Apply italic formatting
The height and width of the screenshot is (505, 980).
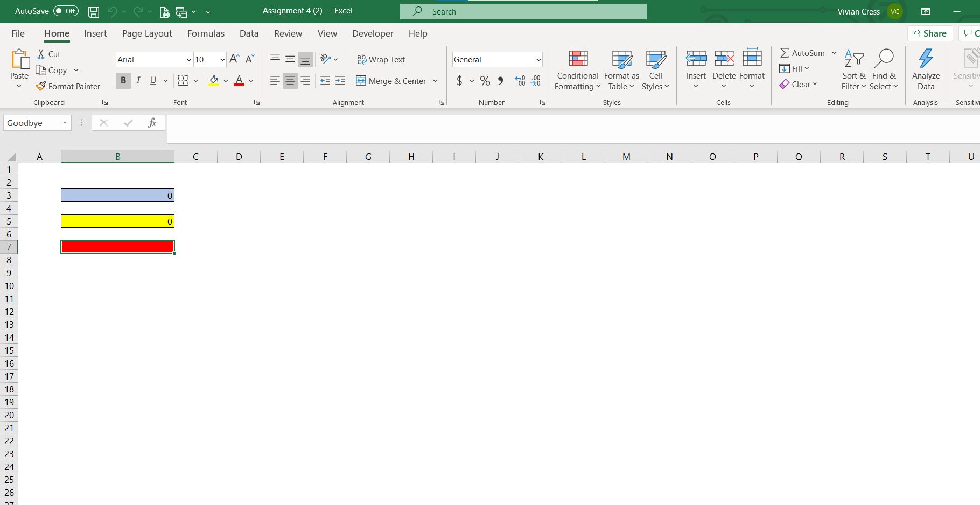click(138, 80)
